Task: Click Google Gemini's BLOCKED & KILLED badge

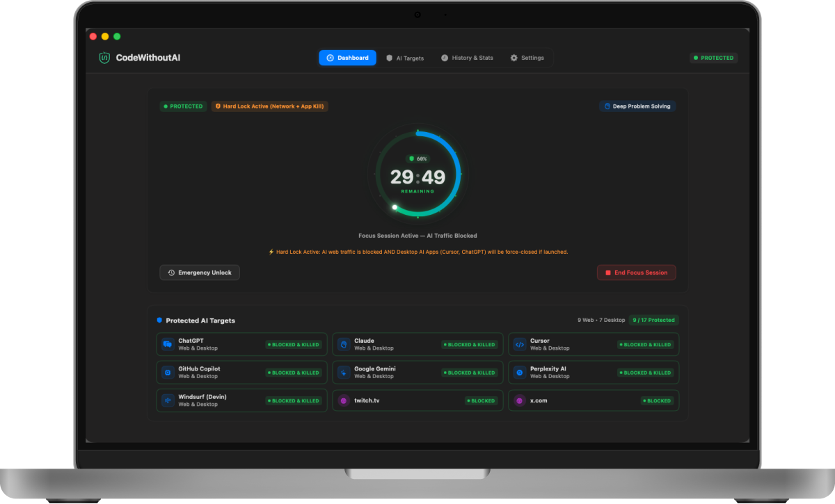Action: [469, 373]
